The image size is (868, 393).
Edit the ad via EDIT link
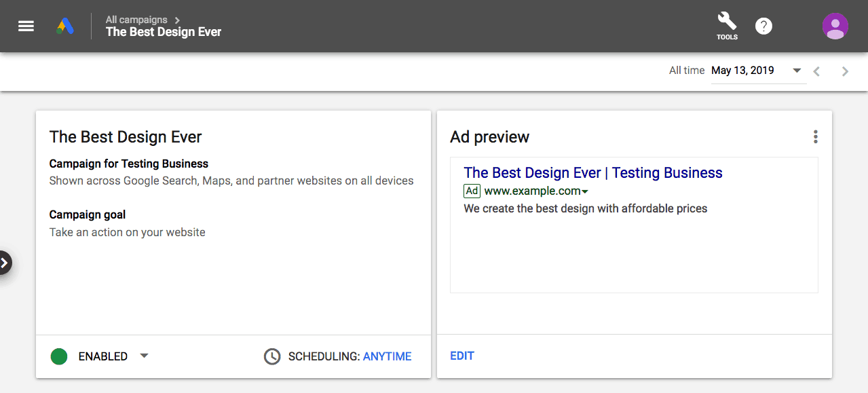462,356
